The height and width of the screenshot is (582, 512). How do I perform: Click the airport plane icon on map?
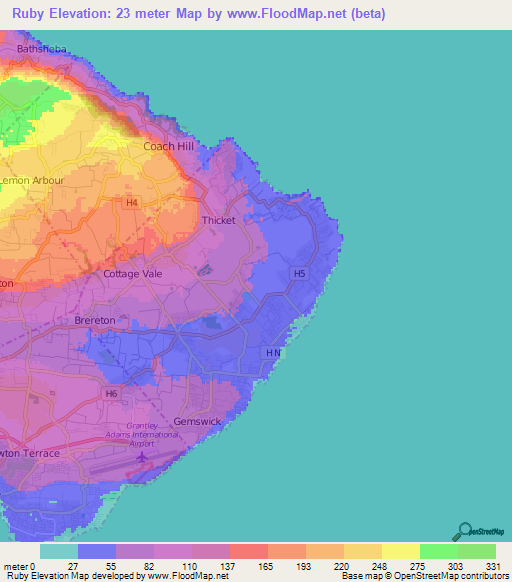(142, 457)
